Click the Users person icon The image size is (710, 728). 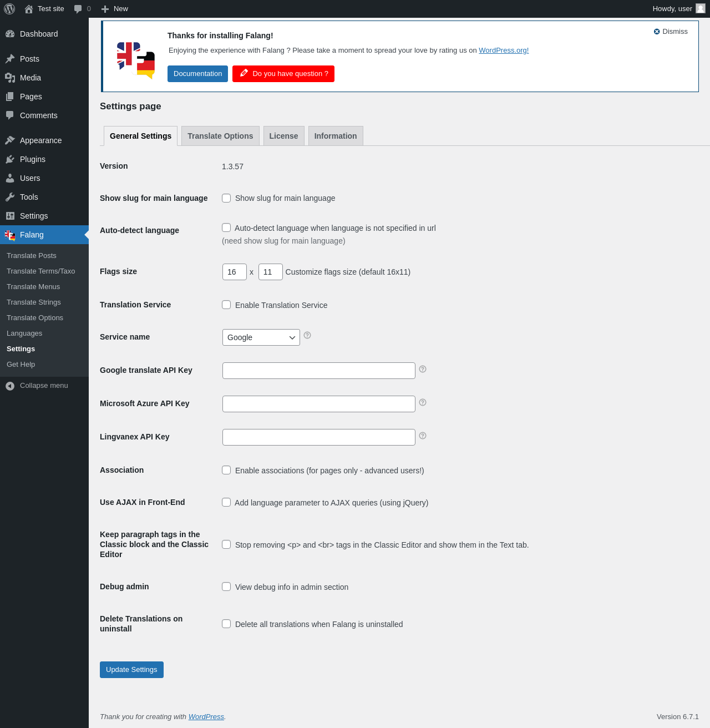tap(10, 178)
